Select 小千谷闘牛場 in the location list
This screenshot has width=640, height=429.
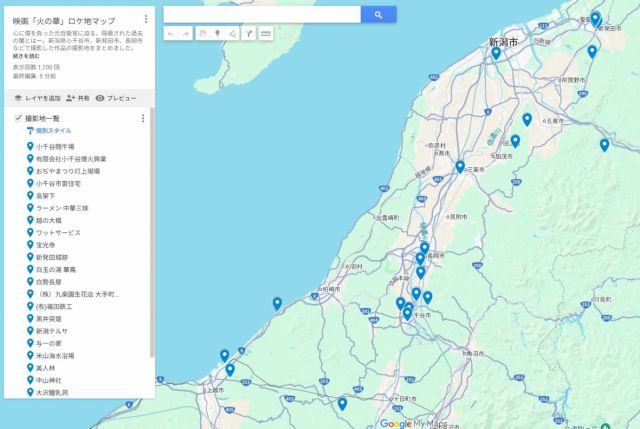pyautogui.click(x=55, y=146)
